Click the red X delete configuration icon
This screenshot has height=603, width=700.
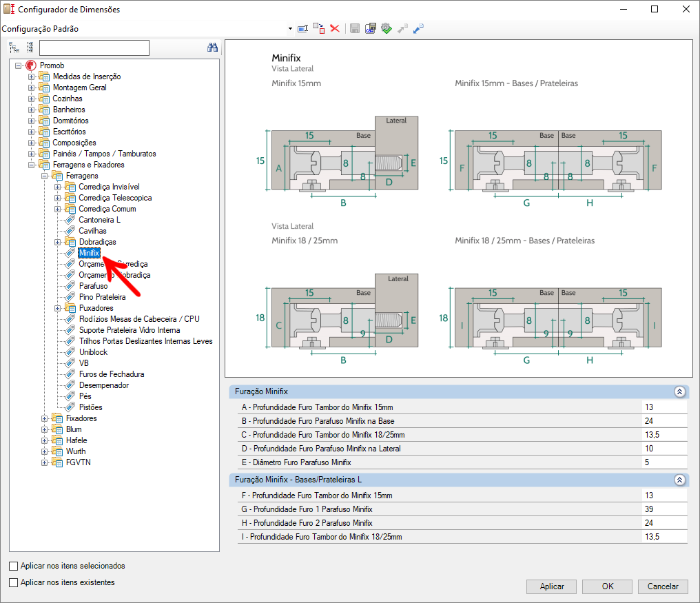pyautogui.click(x=335, y=28)
